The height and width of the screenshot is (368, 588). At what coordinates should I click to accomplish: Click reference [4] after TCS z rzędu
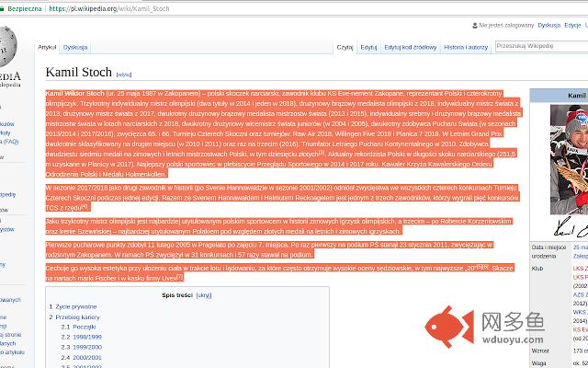click(85, 206)
